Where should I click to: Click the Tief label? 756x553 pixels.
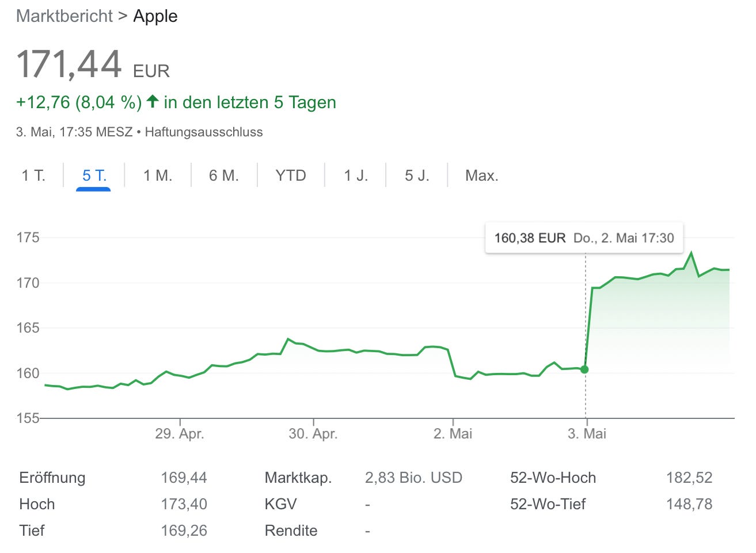click(x=32, y=531)
